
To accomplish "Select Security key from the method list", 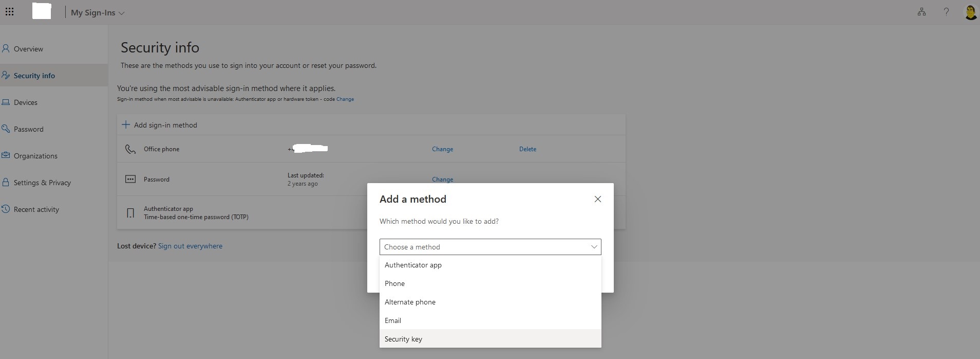I will [403, 339].
